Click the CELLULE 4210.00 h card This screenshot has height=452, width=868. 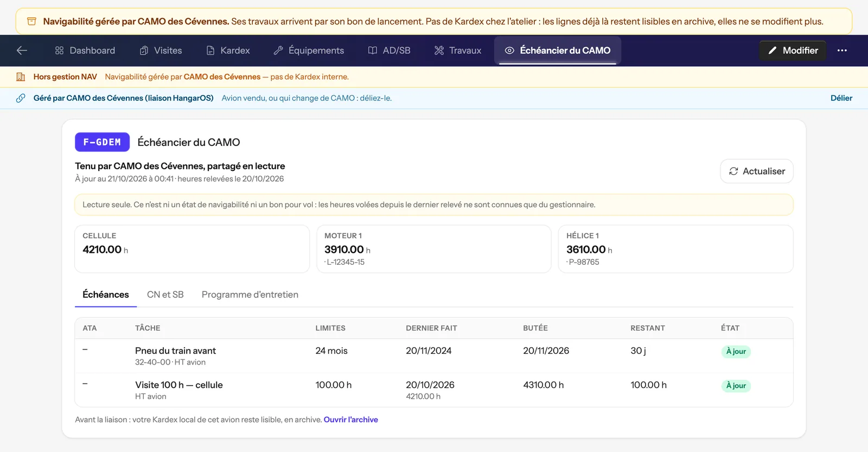point(192,249)
